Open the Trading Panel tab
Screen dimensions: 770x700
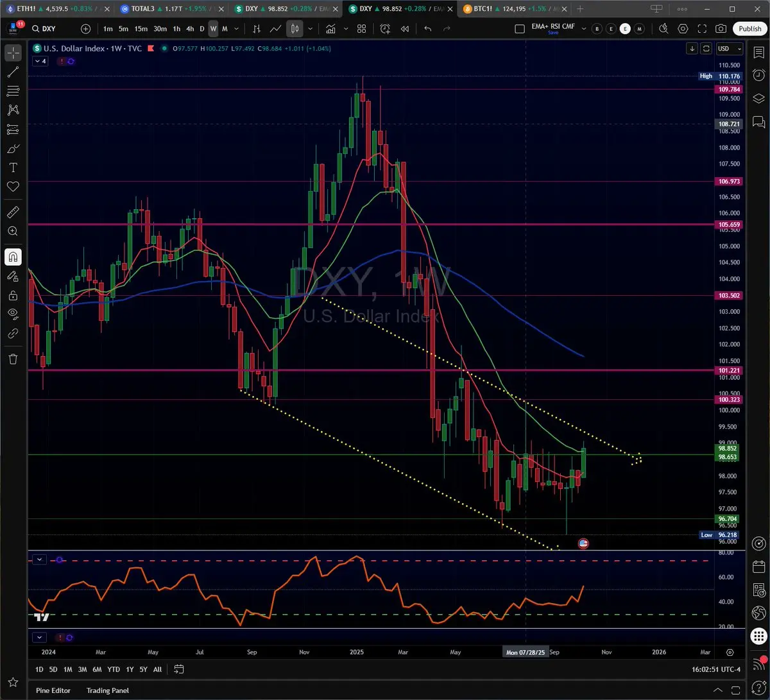(108, 690)
